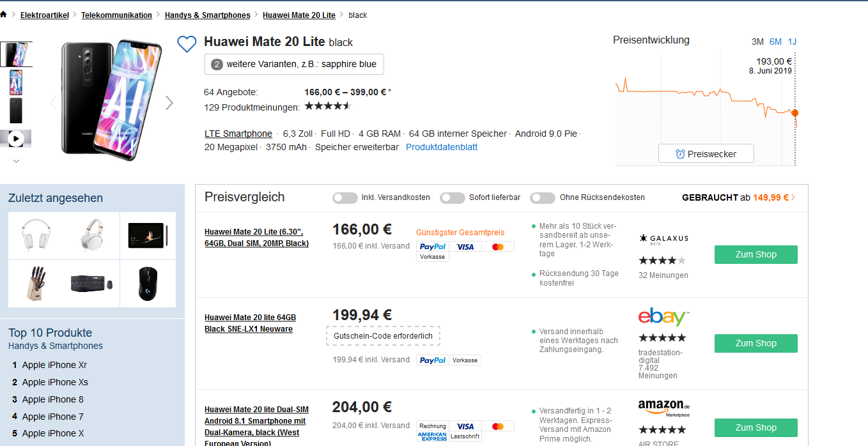Open the black gaming mouse item
Viewport: 868px width, 446px height.
148,284
